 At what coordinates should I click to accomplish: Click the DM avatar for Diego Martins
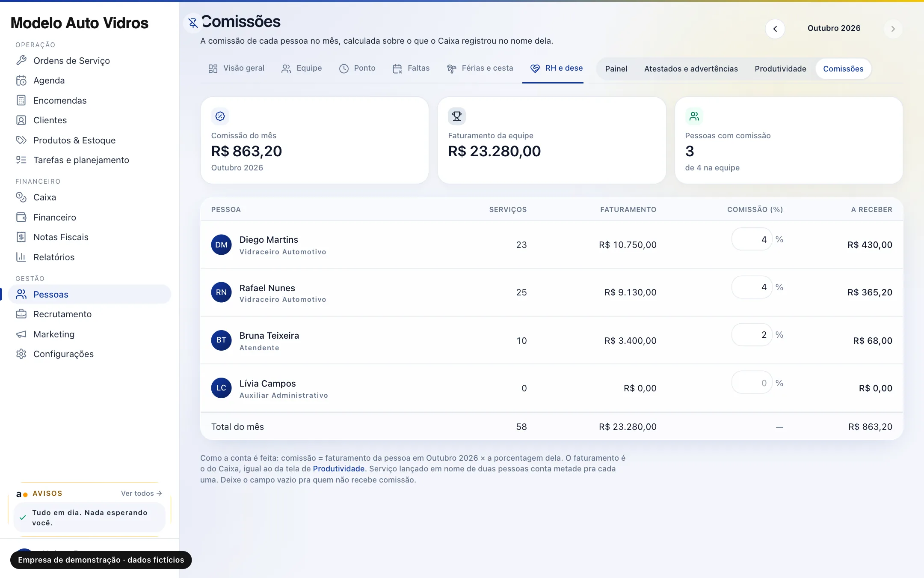click(221, 245)
